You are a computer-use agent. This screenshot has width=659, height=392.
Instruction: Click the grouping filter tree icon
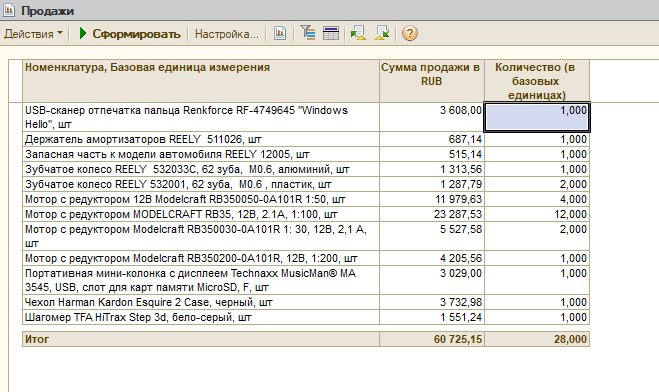coord(308,33)
